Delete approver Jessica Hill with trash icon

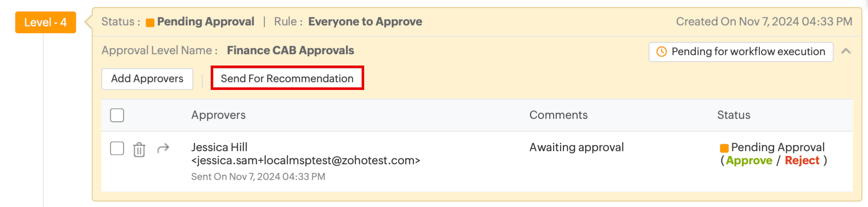point(139,149)
